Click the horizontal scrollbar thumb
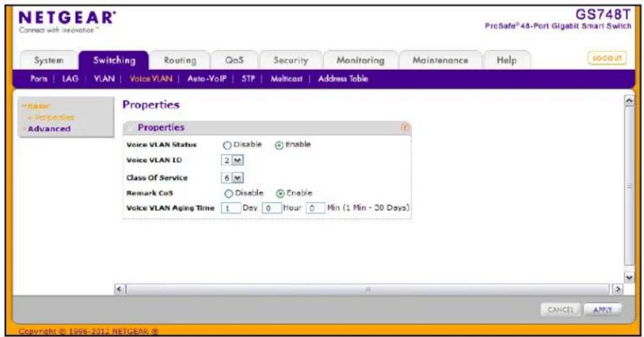644x337 pixels. point(368,289)
